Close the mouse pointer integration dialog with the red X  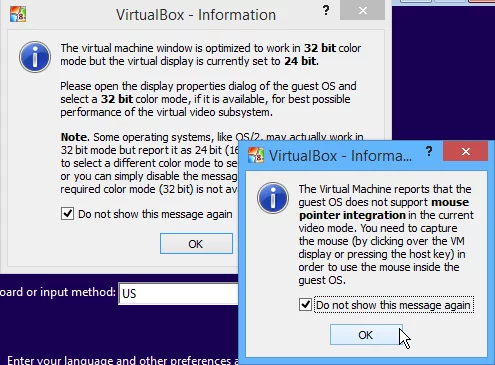pos(466,151)
